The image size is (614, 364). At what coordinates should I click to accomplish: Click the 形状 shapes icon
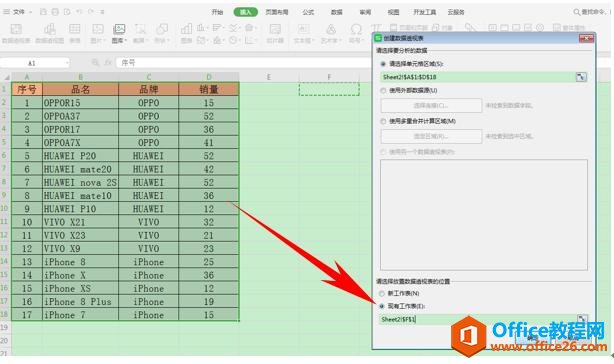(x=162, y=29)
